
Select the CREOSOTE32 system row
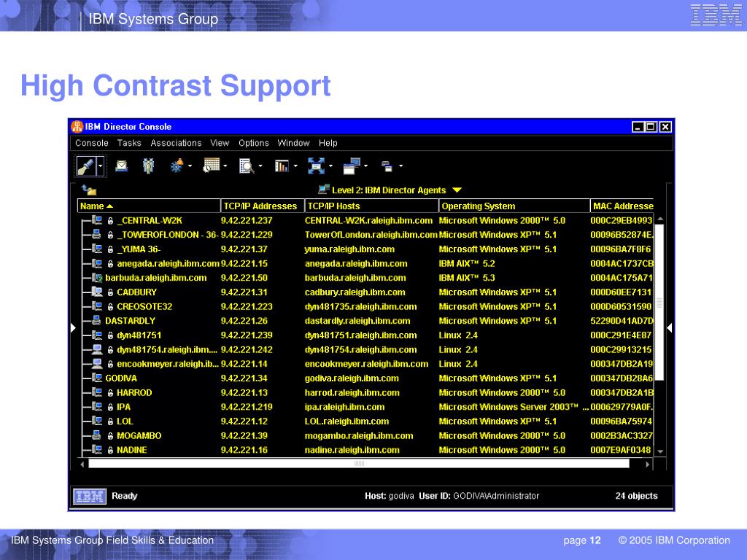[x=367, y=307]
